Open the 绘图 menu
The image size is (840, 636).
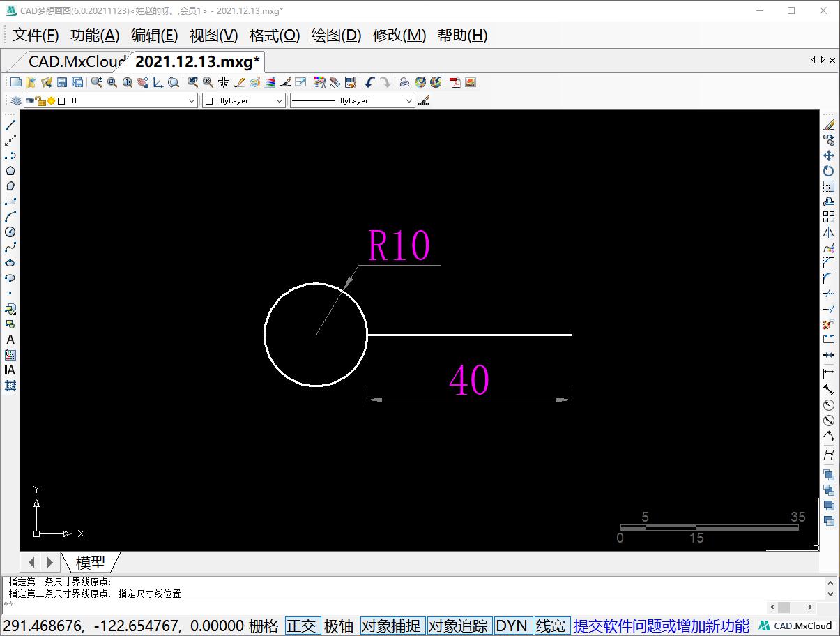point(335,36)
